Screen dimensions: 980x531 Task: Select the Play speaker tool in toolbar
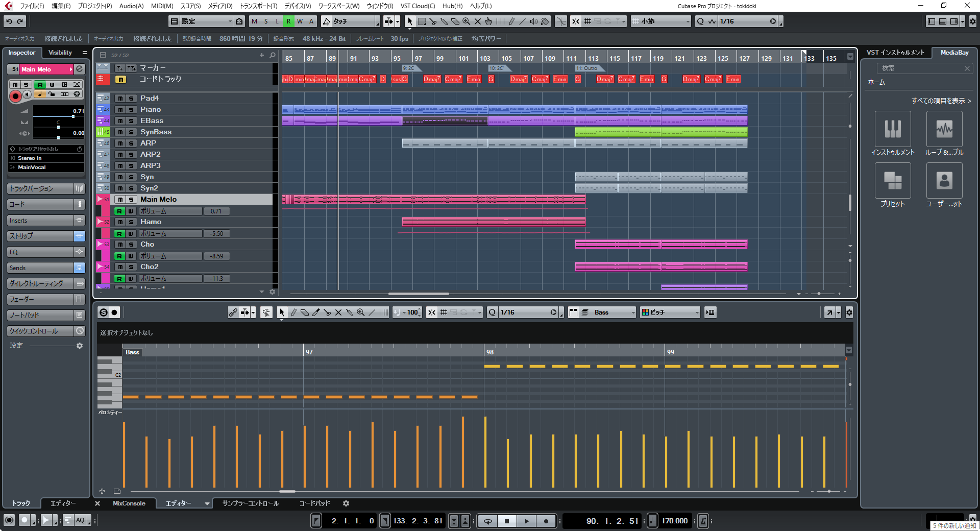click(x=534, y=21)
